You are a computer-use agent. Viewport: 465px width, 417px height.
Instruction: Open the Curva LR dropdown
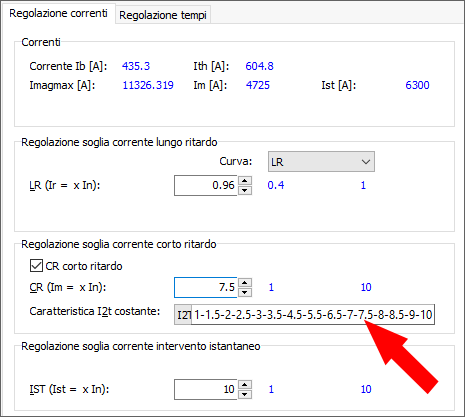click(321, 162)
